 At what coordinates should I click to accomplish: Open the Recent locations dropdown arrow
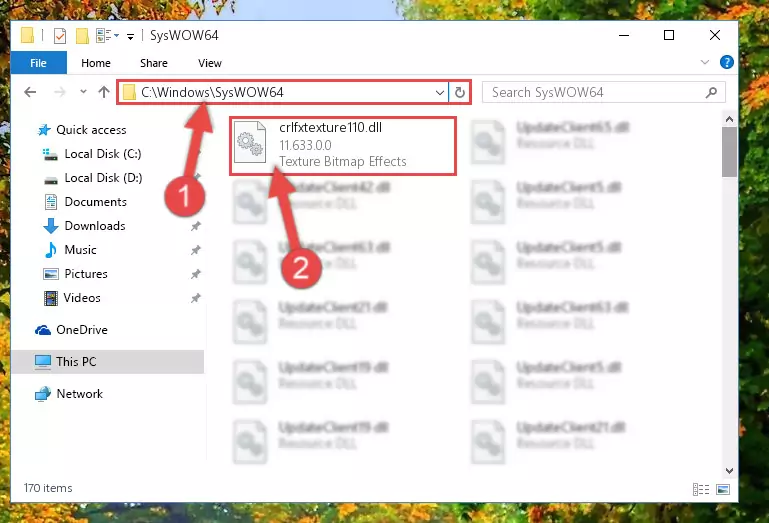tap(83, 92)
